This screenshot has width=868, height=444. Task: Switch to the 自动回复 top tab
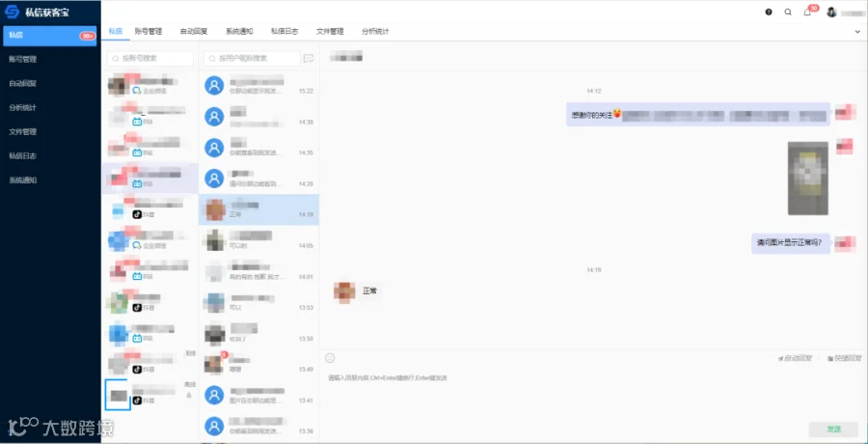click(x=194, y=32)
